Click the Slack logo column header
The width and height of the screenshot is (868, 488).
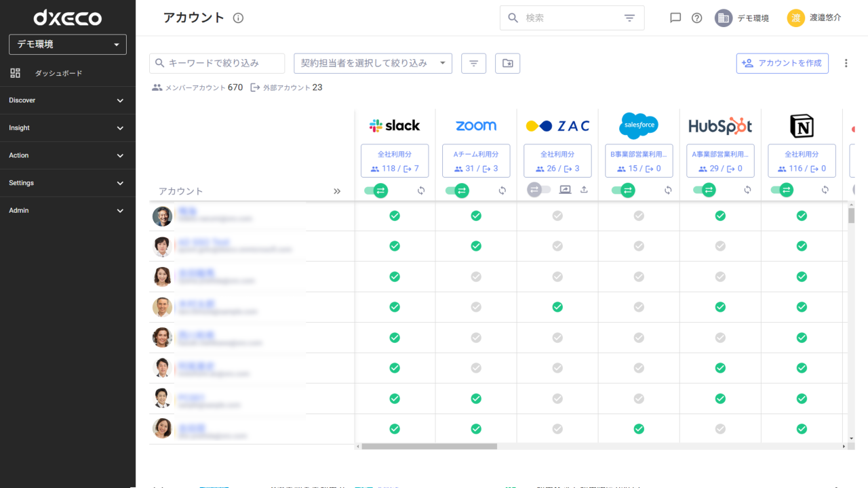point(395,125)
